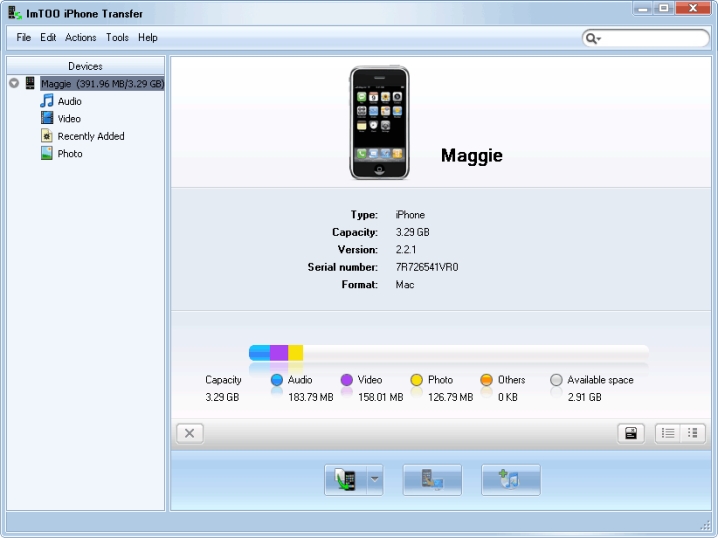Click the device info card icon

coord(631,433)
